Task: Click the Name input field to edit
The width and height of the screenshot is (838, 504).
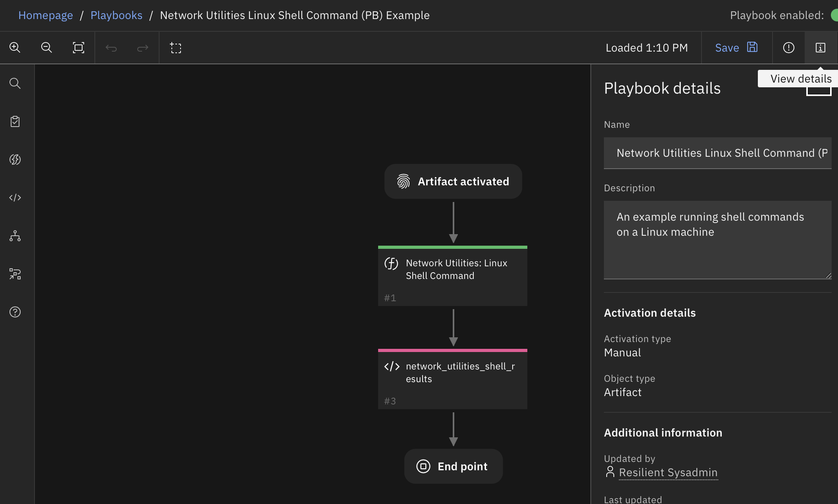Action: 717,153
